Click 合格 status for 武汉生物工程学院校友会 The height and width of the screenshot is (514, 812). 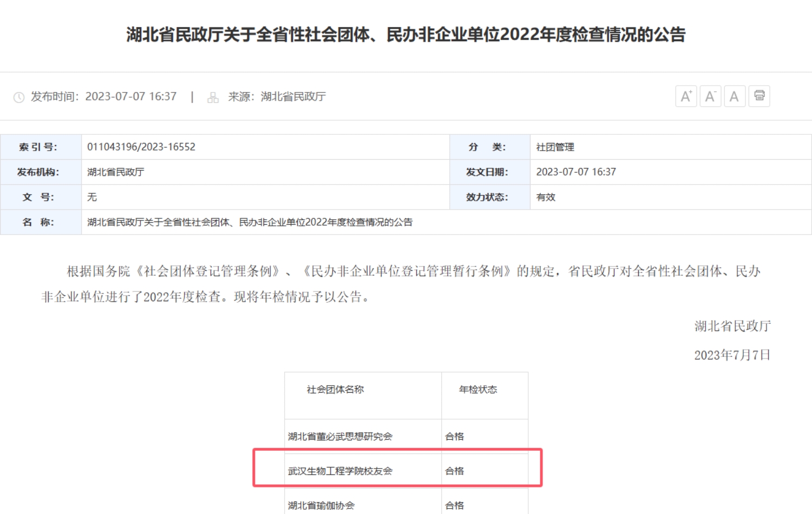pos(454,471)
